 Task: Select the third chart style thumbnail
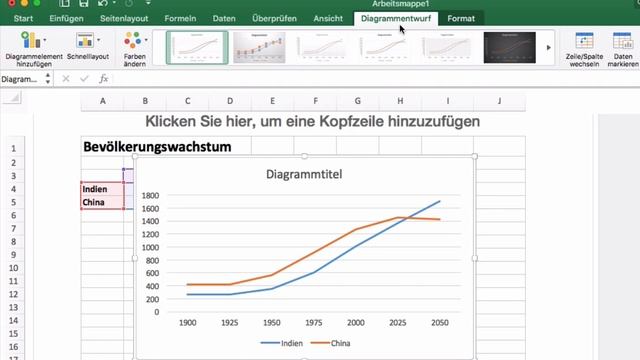tap(322, 48)
